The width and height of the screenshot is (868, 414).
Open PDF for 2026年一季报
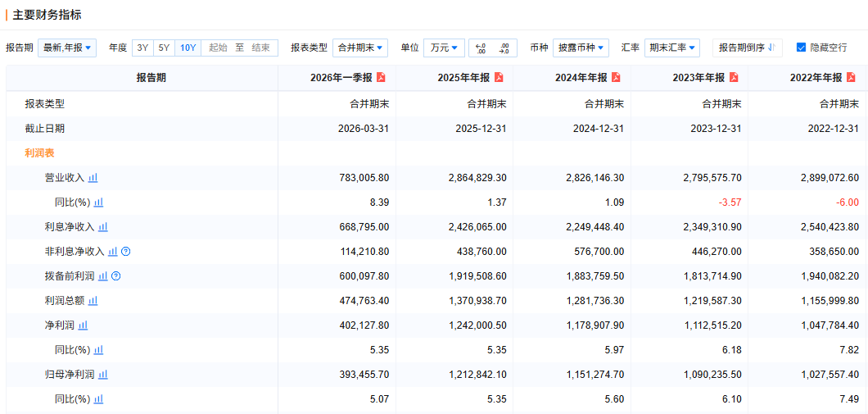click(x=381, y=78)
